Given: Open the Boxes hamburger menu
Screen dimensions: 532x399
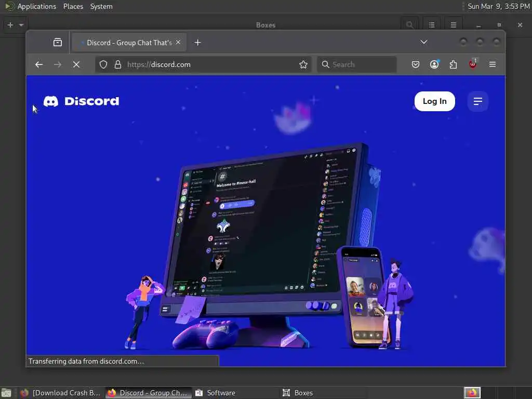Looking at the screenshot, I should 453,25.
